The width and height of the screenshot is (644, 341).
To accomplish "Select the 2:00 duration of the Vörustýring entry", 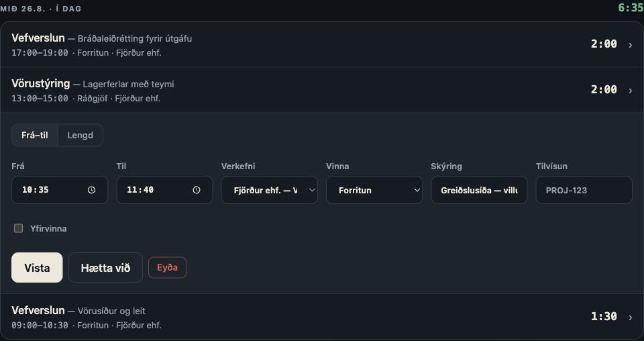I will pos(604,89).
